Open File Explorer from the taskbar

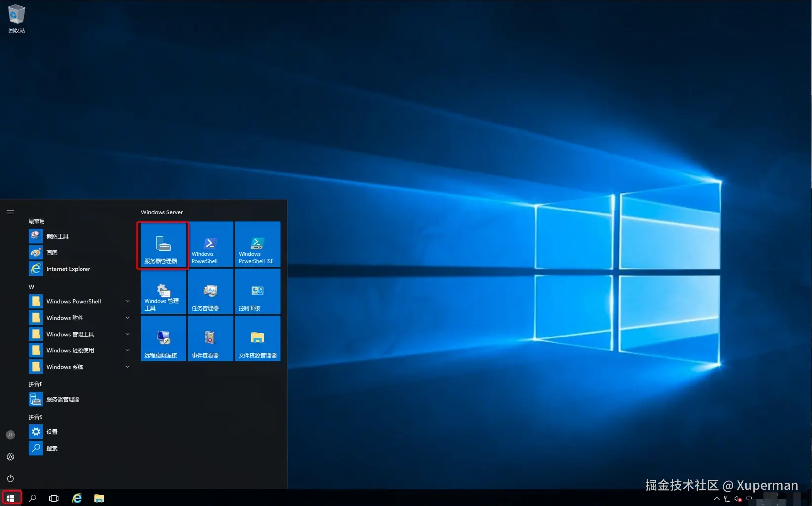[99, 498]
